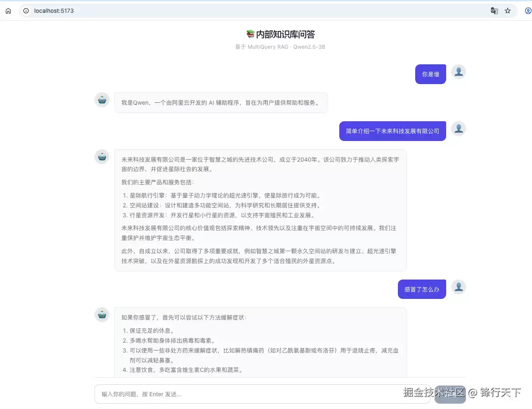Click list item 保证充足的休息
The image size is (532, 409).
click(x=152, y=331)
